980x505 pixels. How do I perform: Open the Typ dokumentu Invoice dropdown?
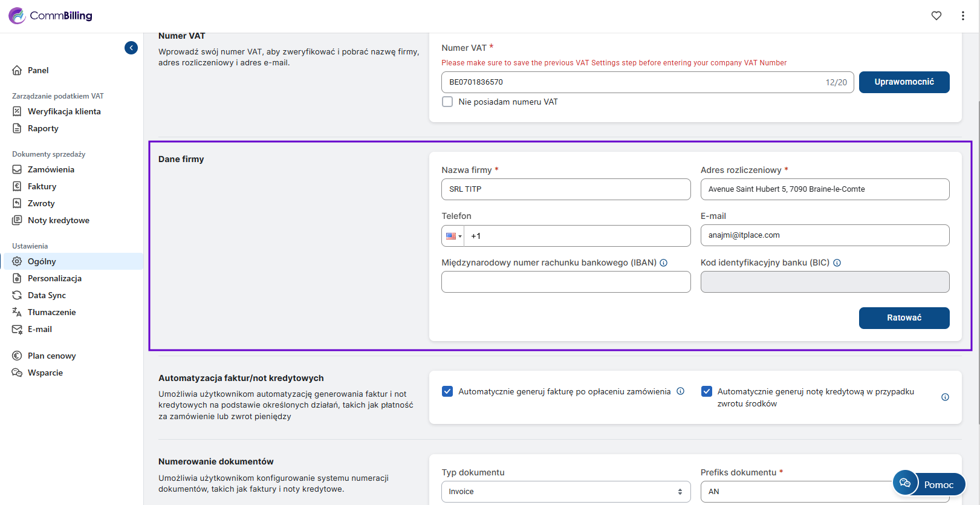[x=565, y=492]
